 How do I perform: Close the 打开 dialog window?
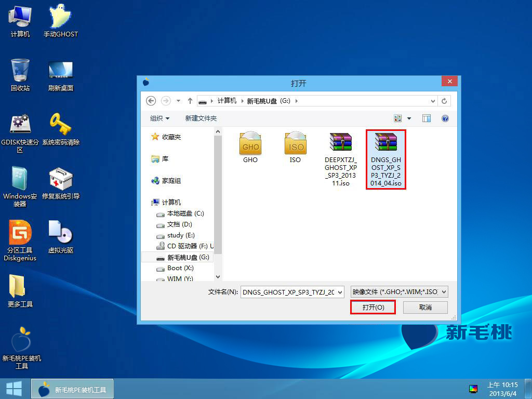click(x=449, y=82)
